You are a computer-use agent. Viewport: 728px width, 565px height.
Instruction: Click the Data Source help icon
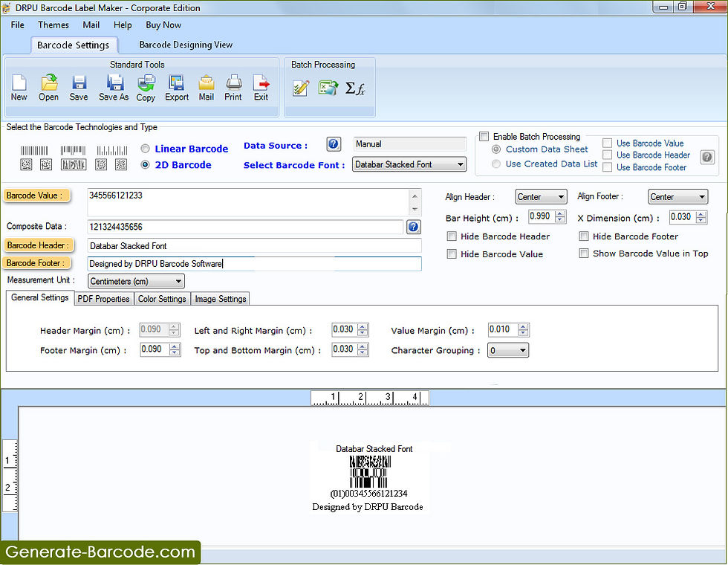coord(334,144)
